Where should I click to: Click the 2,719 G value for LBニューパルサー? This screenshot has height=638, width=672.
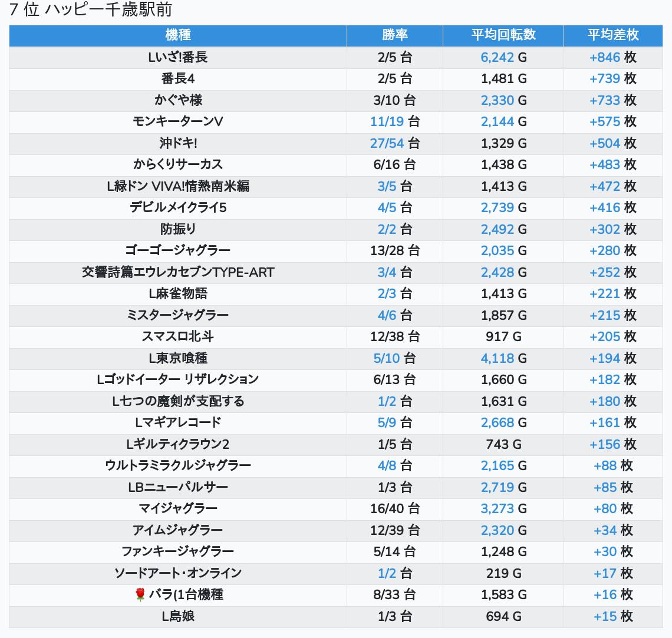click(503, 487)
